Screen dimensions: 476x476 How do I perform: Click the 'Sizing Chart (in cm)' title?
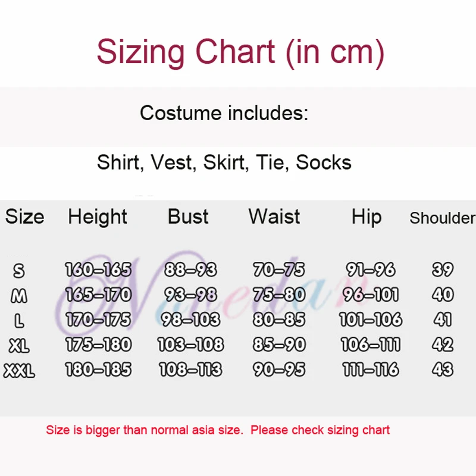coord(240,52)
